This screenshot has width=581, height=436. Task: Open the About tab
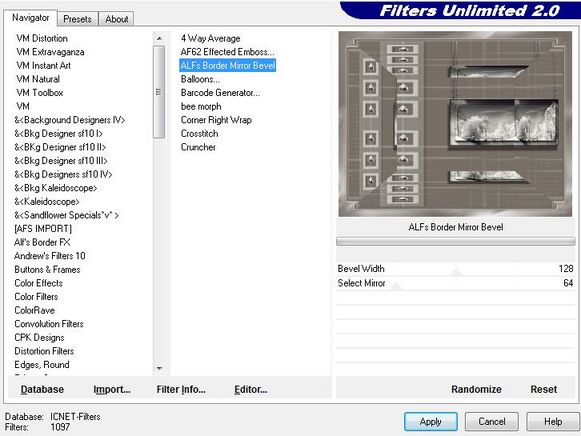tap(116, 19)
